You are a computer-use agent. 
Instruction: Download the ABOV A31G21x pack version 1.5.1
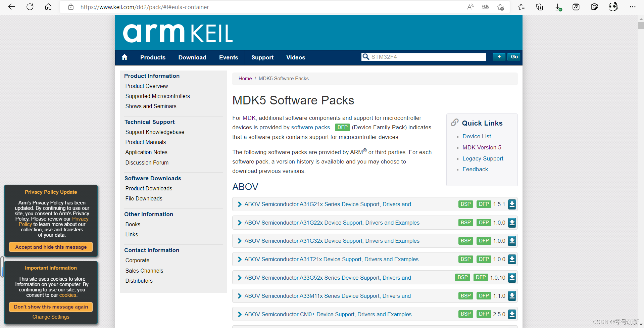click(512, 204)
